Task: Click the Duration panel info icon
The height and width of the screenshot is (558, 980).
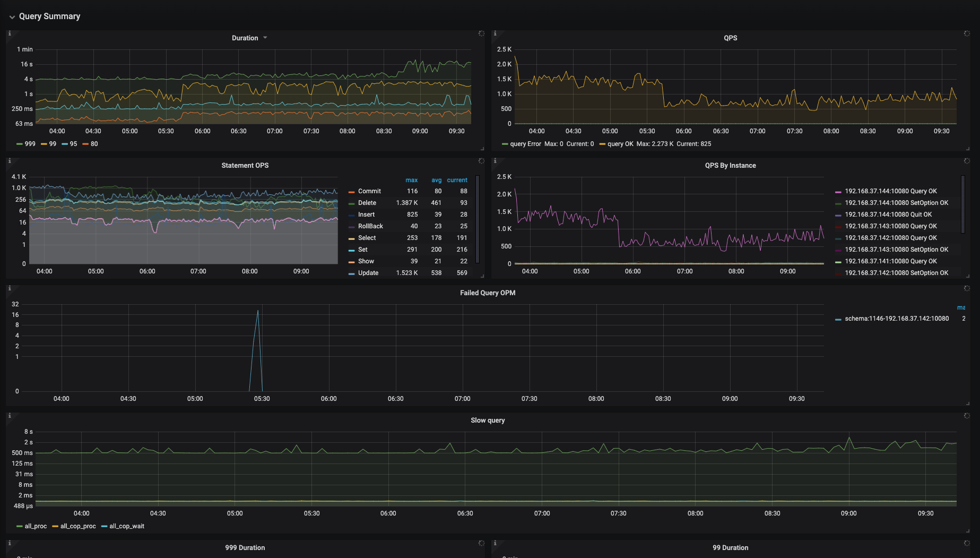Action: pyautogui.click(x=10, y=33)
